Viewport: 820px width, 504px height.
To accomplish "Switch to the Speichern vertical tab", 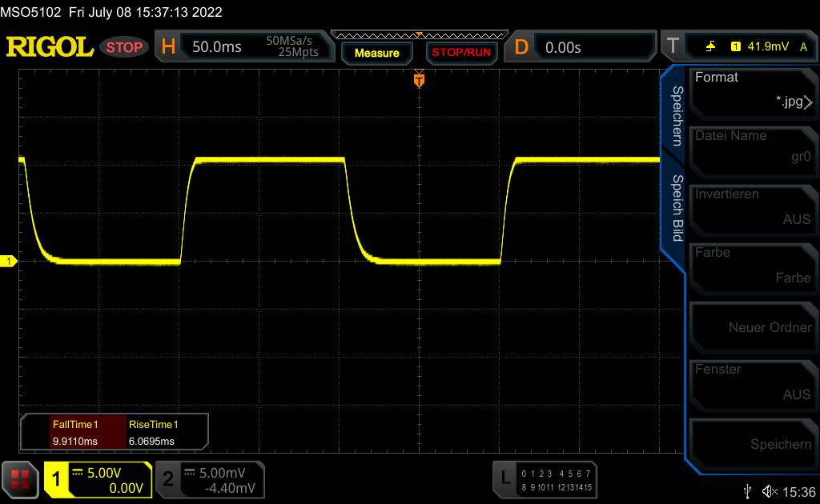I will point(677,116).
